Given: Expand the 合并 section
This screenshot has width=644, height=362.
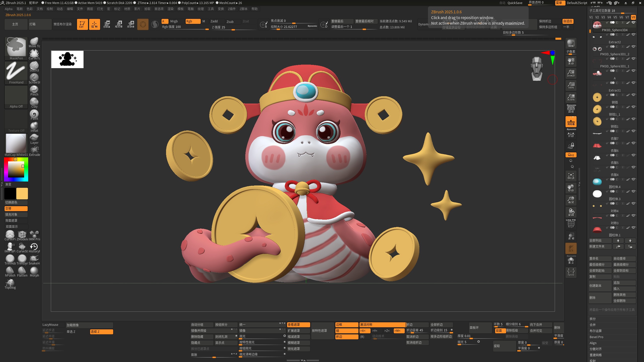Looking at the screenshot, I should click(x=593, y=325).
